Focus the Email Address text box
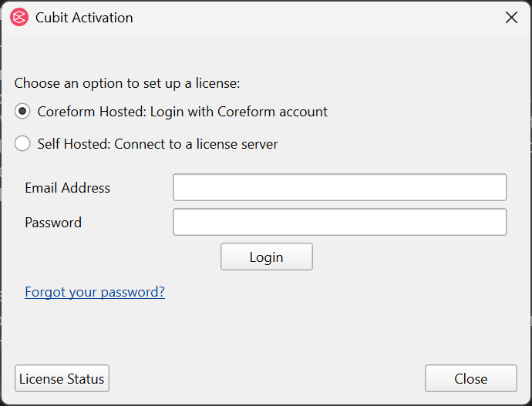Image resolution: width=532 pixels, height=406 pixels. coord(339,187)
